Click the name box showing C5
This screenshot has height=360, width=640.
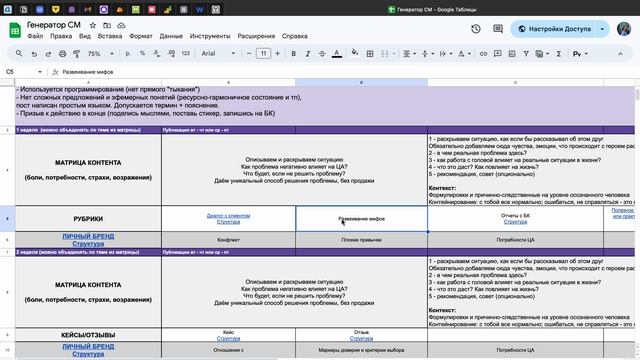tap(24, 72)
